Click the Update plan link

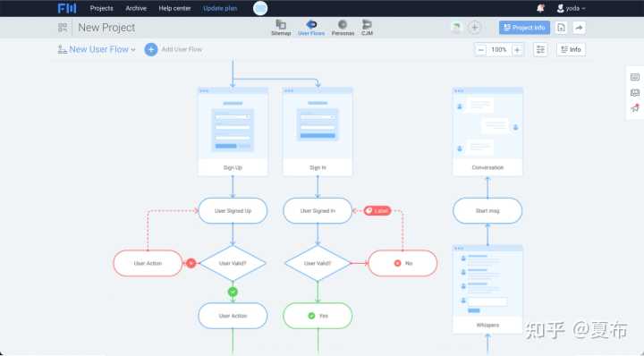coord(220,8)
